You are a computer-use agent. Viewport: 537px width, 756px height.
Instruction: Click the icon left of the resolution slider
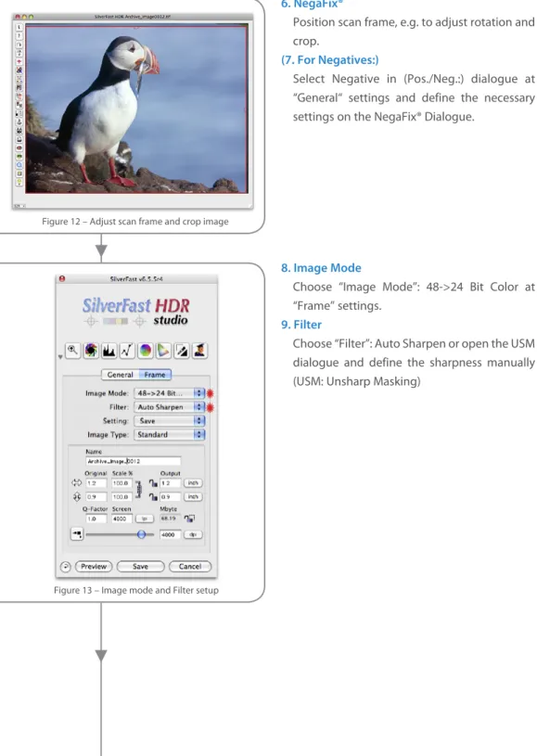click(77, 533)
